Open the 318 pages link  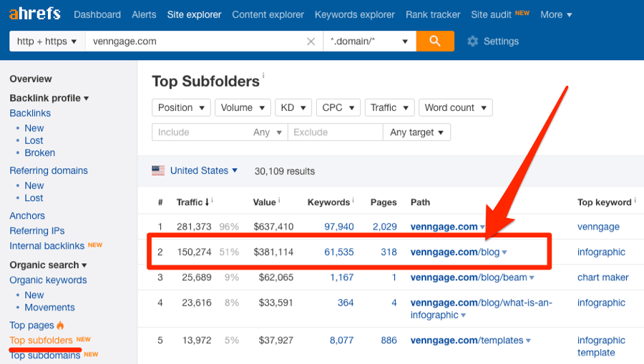tap(389, 252)
